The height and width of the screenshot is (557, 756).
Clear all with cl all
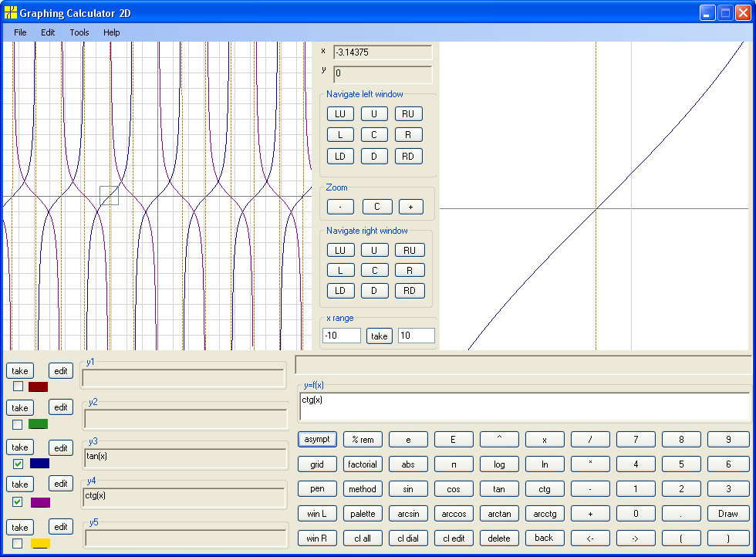[x=363, y=538]
